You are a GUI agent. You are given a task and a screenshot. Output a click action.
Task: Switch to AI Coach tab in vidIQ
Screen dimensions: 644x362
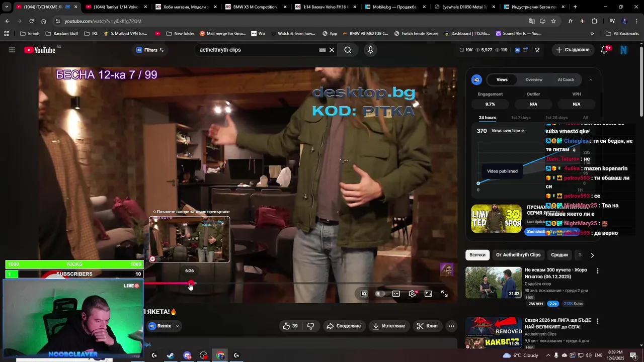click(566, 79)
